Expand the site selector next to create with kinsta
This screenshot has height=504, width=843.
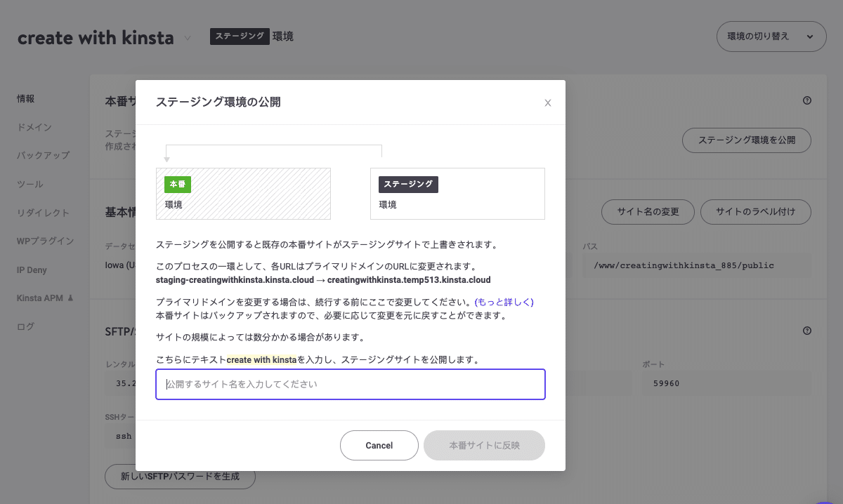pos(187,38)
